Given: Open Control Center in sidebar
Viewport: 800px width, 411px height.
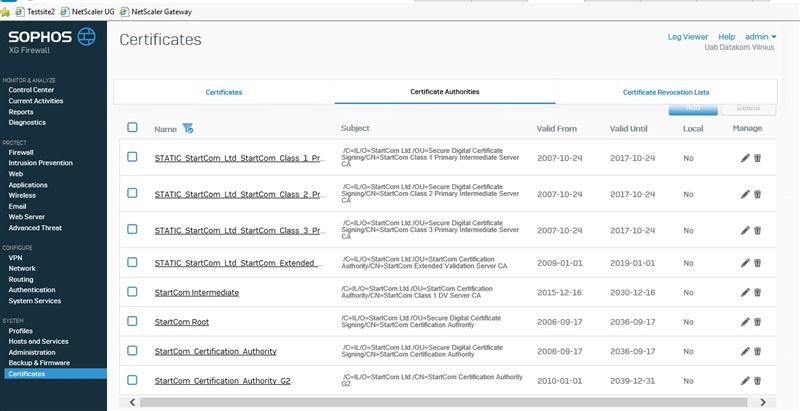Looking at the screenshot, I should point(31,90).
